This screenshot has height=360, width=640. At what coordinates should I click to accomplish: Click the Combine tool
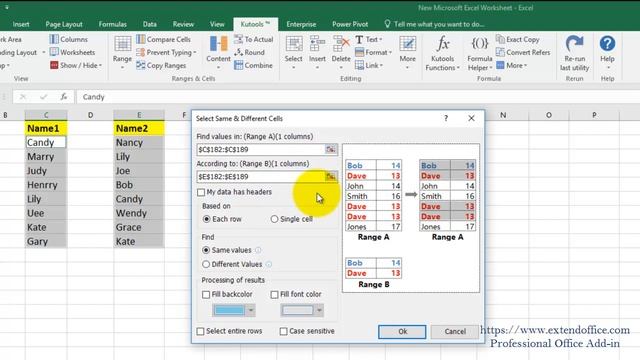253,65
